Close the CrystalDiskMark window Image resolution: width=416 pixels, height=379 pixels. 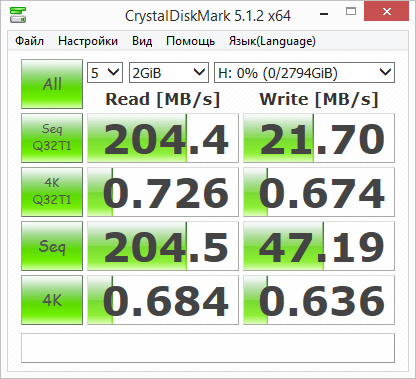click(x=387, y=12)
